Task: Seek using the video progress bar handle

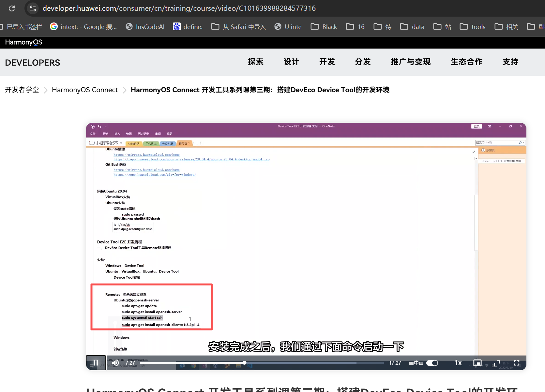Action: coord(244,363)
